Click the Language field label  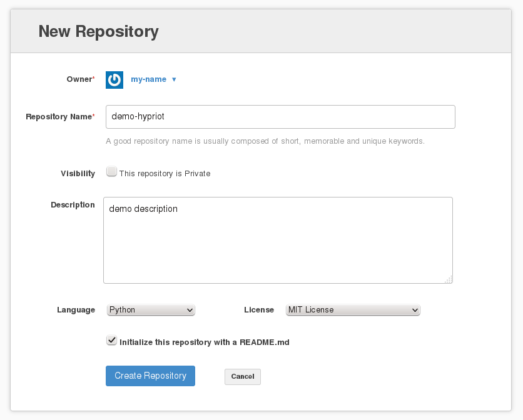[76, 309]
